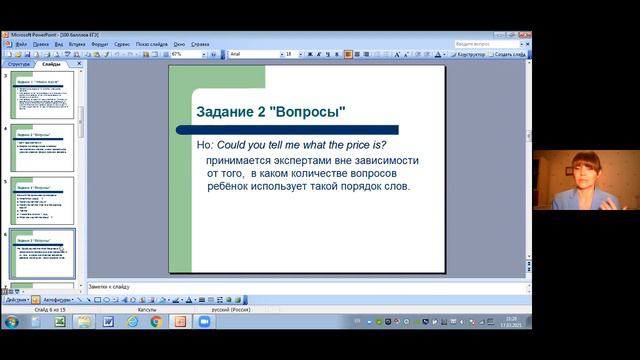
Task: Click the Введите вопрос help field
Action: [487, 44]
